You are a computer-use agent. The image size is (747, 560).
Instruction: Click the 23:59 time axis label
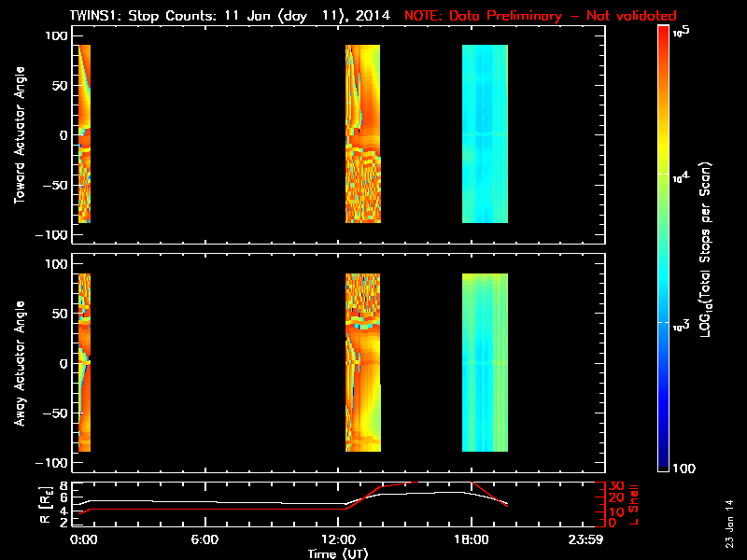(x=585, y=539)
